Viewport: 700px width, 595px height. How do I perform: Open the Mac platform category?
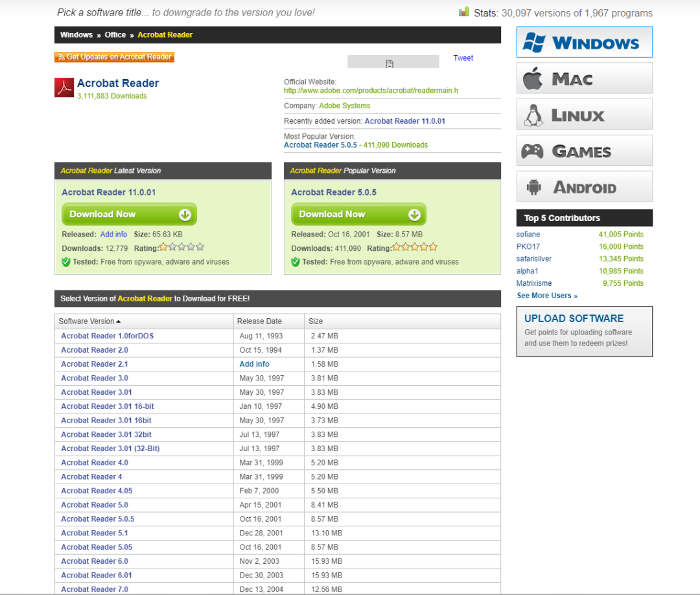coord(584,78)
